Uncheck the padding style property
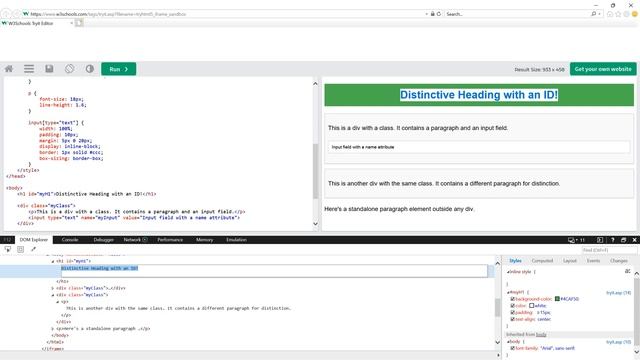Screen dimensions: 640x360 point(513,312)
